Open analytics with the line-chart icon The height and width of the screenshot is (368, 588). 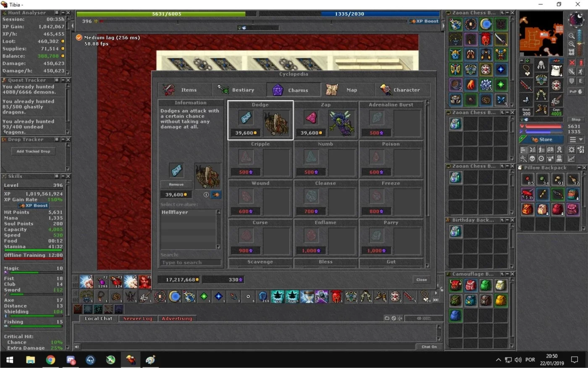point(572,159)
